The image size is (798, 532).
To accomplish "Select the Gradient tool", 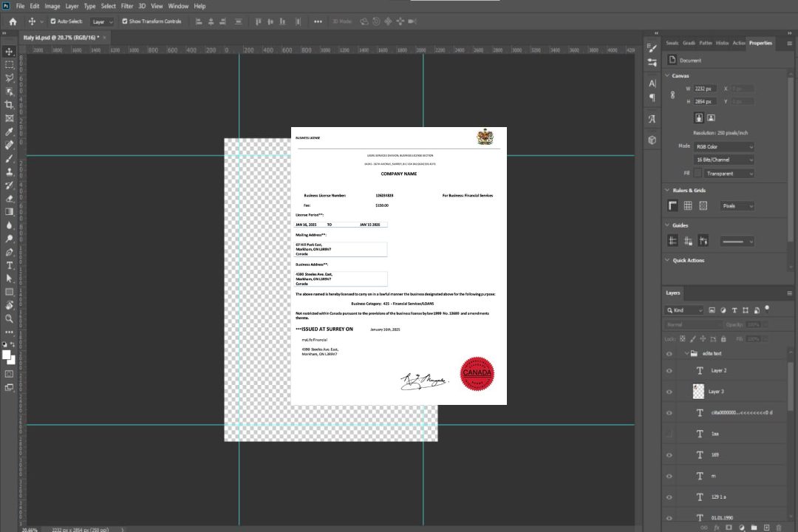I will point(9,212).
